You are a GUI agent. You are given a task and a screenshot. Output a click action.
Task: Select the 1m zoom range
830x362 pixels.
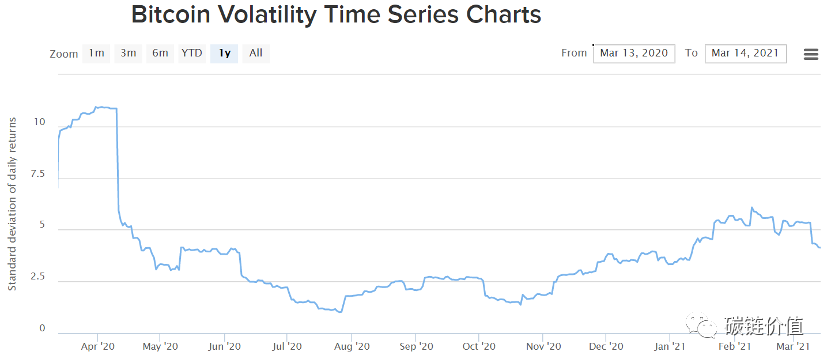pos(96,53)
